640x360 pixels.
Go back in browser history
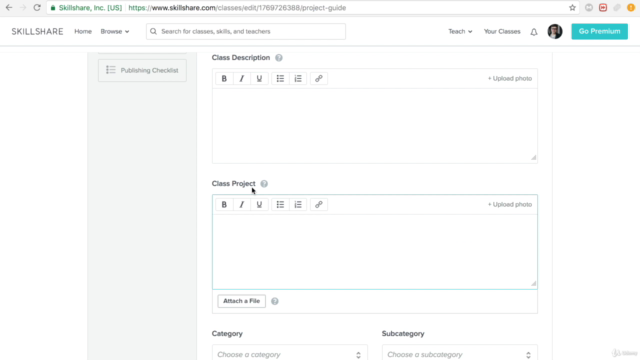pos(9,8)
